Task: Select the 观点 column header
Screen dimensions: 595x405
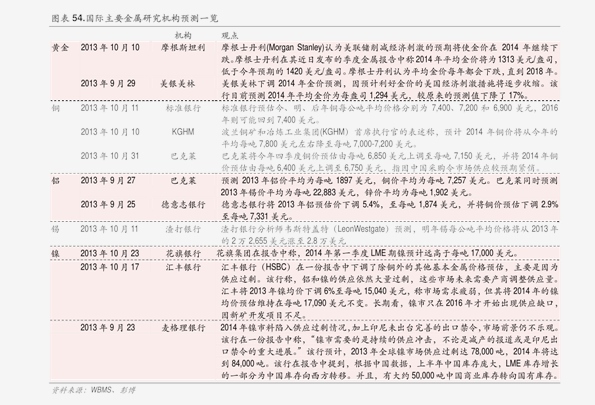Action: pyautogui.click(x=230, y=35)
